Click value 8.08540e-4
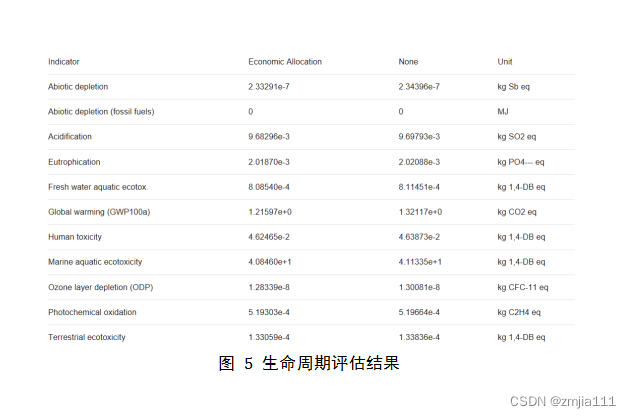 [269, 187]
